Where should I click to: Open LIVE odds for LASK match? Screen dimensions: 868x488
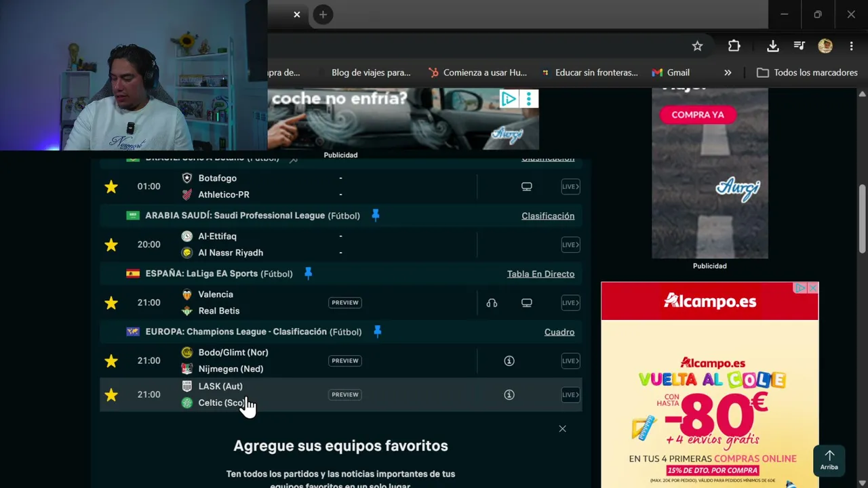[x=570, y=394]
